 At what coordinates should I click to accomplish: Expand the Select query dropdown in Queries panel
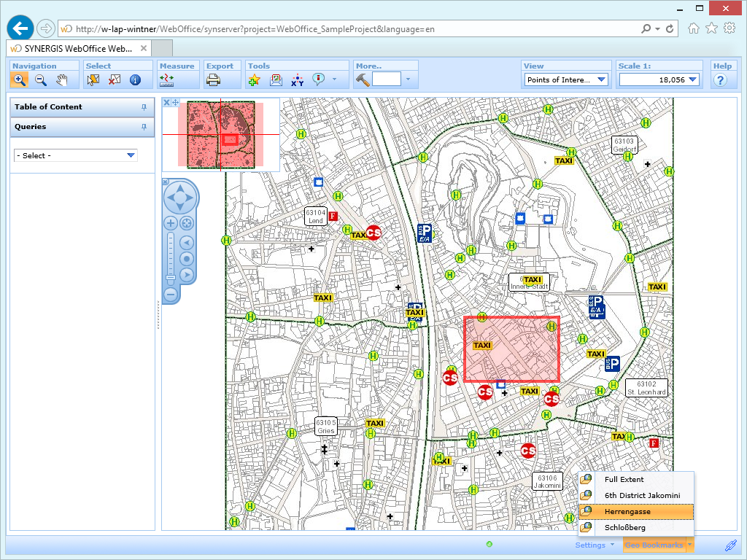tap(130, 155)
